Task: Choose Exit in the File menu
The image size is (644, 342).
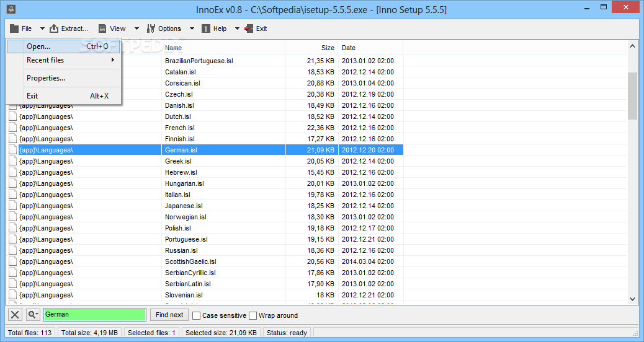Action: 63,96
